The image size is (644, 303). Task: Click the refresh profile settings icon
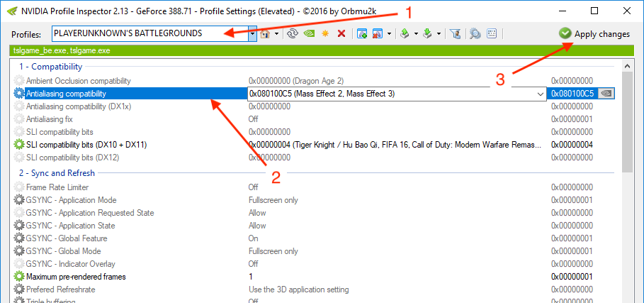coord(292,34)
